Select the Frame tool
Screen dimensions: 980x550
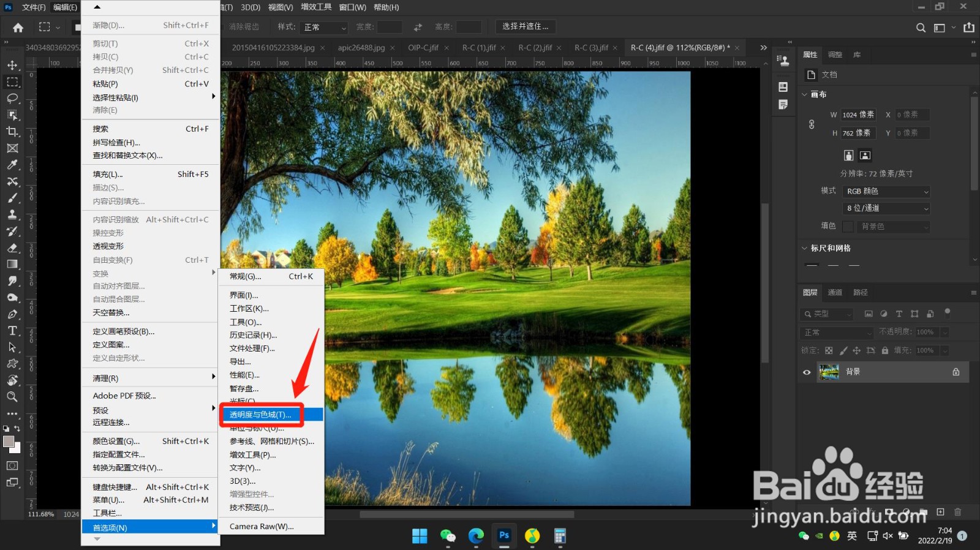12,148
